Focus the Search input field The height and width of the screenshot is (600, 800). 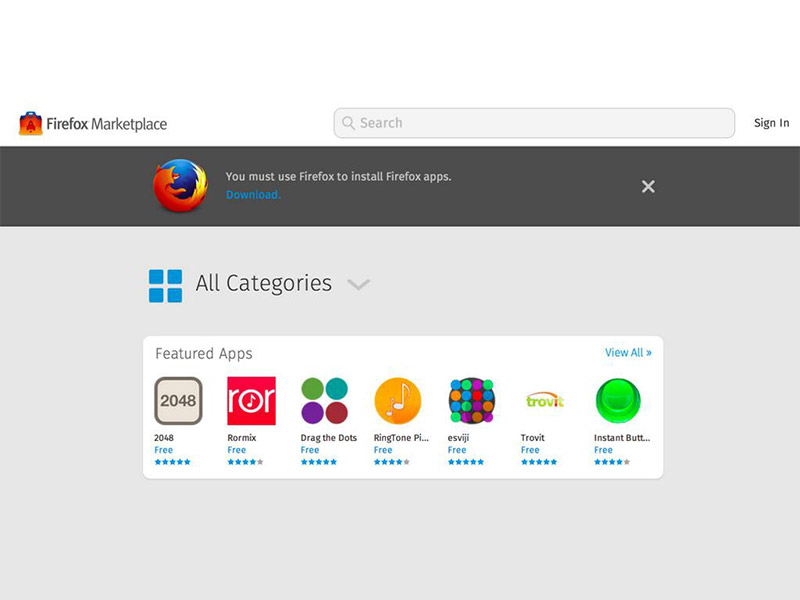point(534,123)
